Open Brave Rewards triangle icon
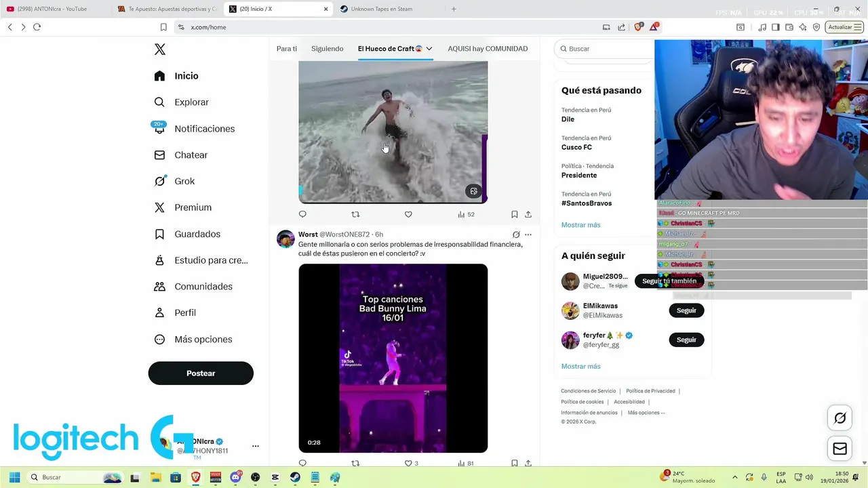 [654, 27]
